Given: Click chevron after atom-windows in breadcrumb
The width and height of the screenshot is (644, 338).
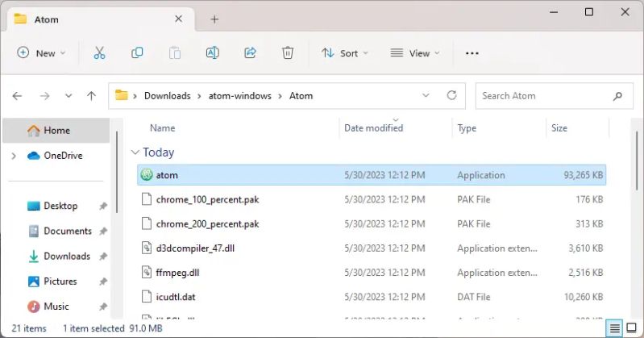Looking at the screenshot, I should [x=280, y=96].
